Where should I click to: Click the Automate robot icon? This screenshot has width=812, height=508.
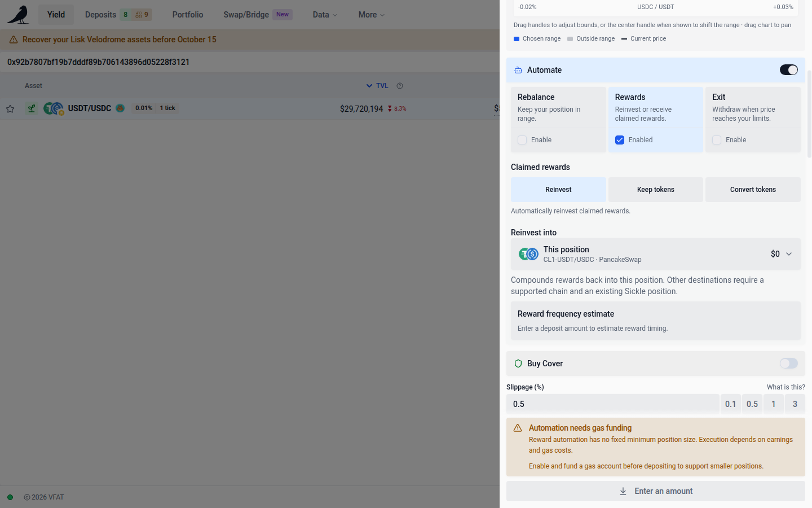(518, 70)
